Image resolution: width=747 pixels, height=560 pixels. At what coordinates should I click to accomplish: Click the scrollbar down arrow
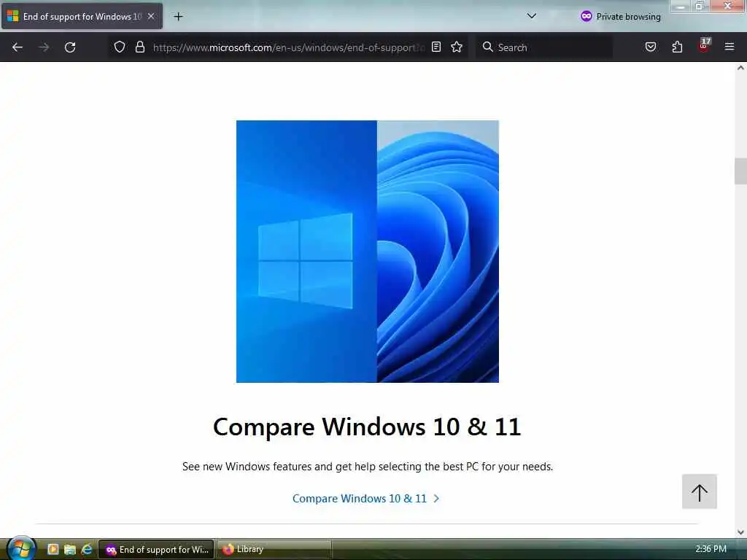point(740,532)
